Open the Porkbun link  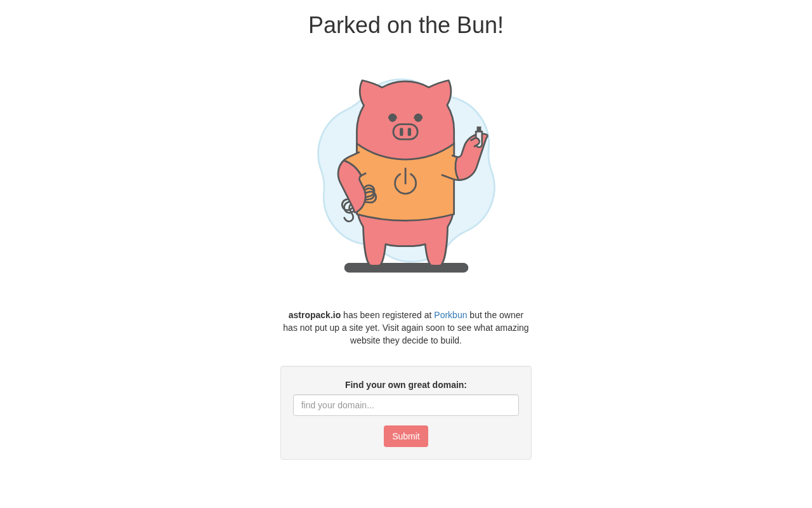450,315
